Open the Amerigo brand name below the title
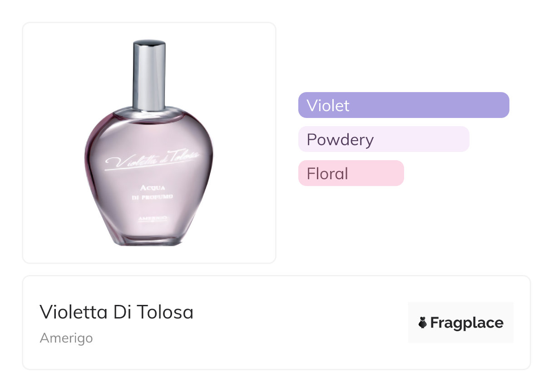The height and width of the screenshot is (392, 553). pos(66,338)
